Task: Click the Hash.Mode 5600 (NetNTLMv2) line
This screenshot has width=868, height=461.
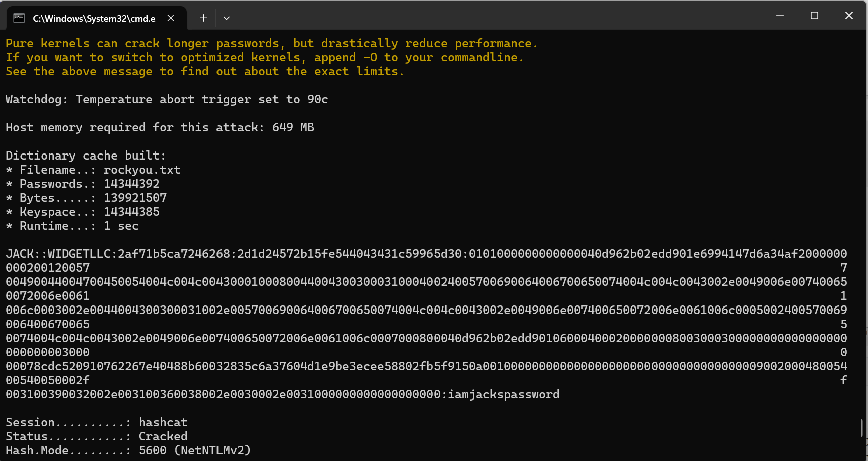Action: 128,450
